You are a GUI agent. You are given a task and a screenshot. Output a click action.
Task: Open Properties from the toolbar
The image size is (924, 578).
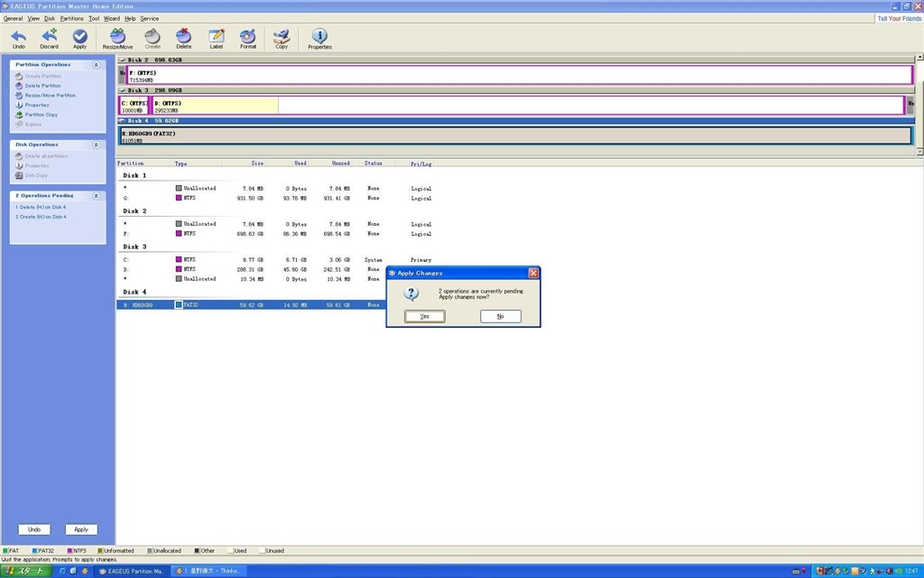pos(319,38)
